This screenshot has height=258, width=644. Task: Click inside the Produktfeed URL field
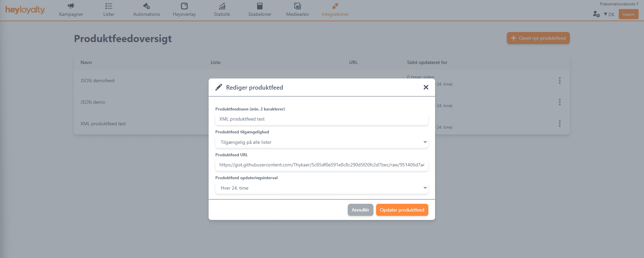coord(321,165)
